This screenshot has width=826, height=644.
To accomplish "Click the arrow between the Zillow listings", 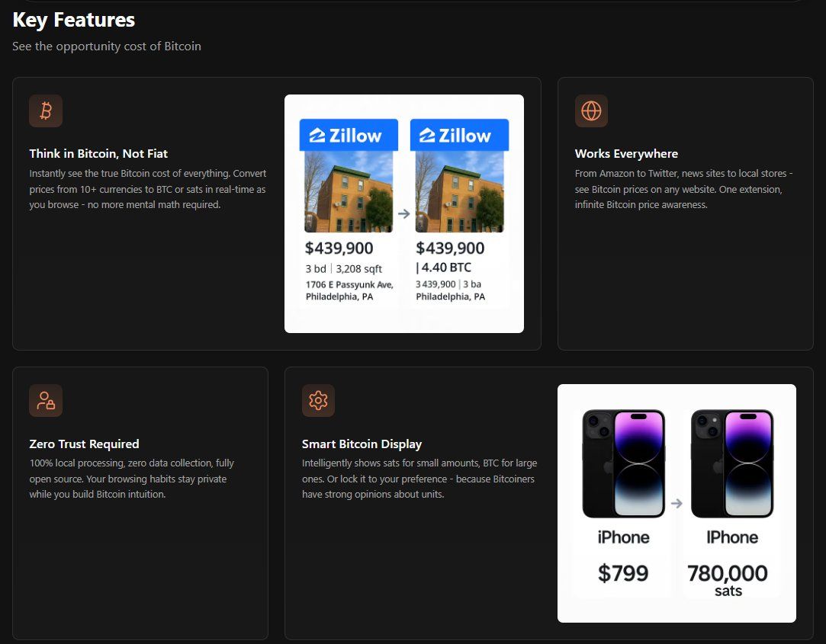I will 404,214.
